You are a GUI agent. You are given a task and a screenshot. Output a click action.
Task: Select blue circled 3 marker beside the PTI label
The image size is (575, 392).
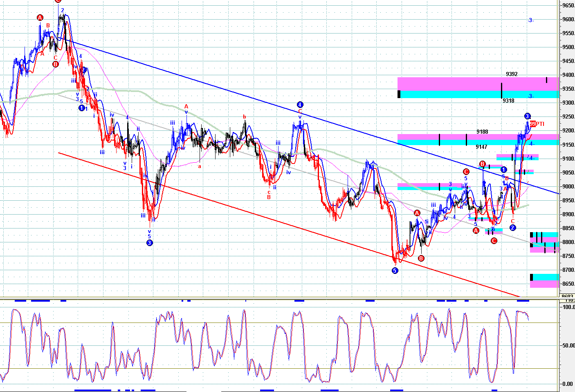[527, 116]
